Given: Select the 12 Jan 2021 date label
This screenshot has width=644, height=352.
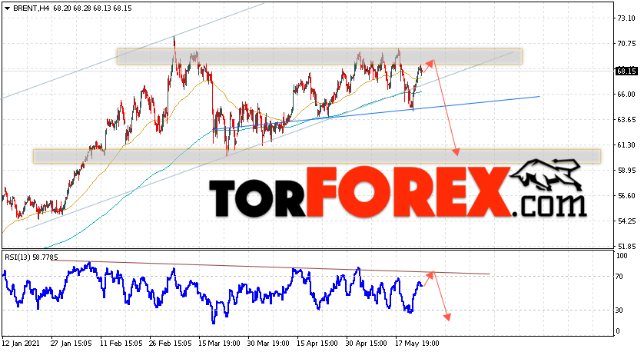Looking at the screenshot, I should (21, 343).
